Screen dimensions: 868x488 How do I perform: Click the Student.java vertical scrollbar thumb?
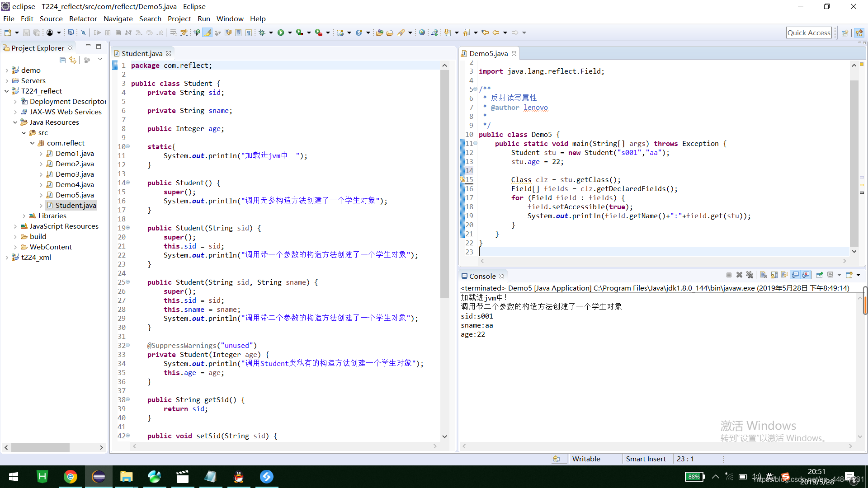pyautogui.click(x=444, y=183)
